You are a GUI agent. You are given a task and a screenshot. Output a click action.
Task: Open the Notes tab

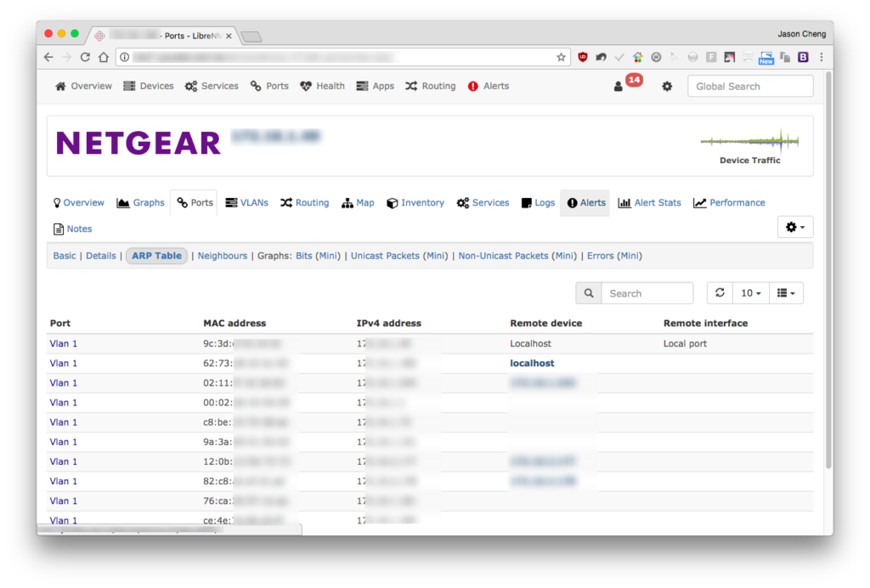pyautogui.click(x=73, y=229)
